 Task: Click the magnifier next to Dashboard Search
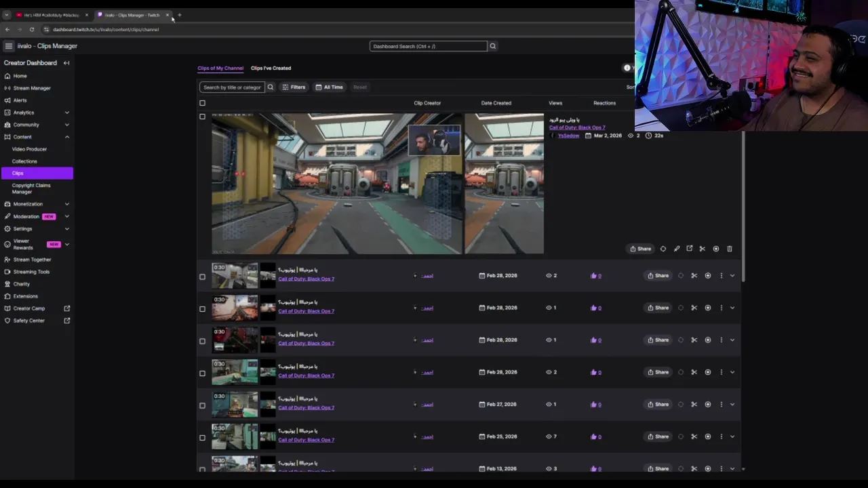493,46
